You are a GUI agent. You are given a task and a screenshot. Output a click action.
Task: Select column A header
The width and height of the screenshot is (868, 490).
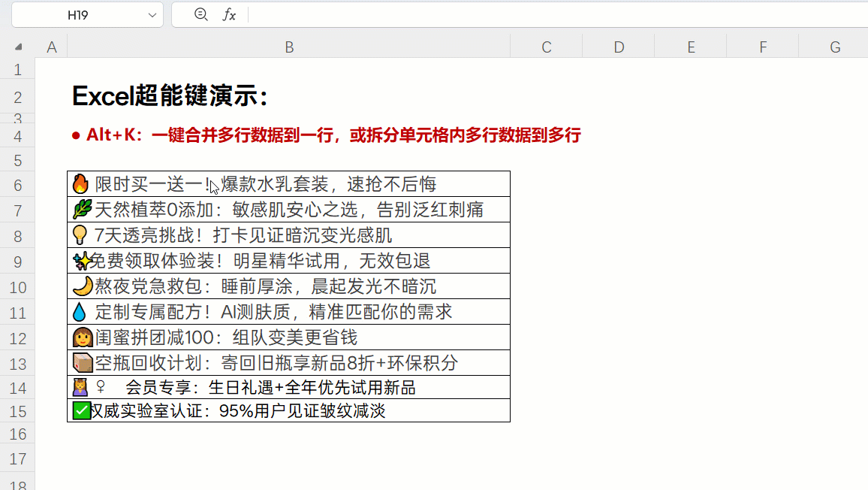click(52, 47)
